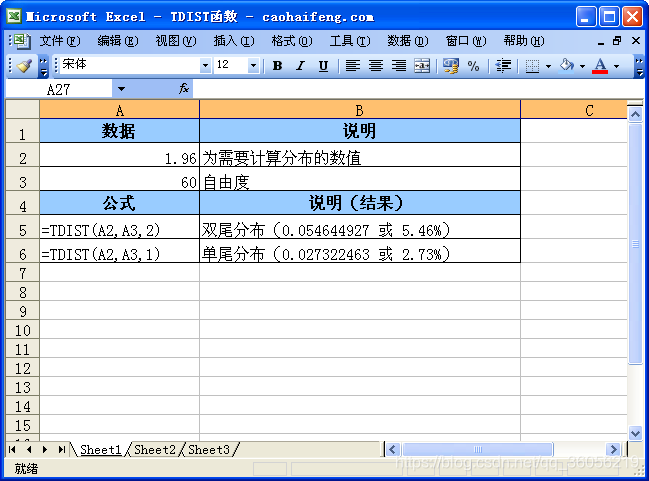This screenshot has height=481, width=649.
Task: Open 插入(I) menu
Action: [x=233, y=41]
